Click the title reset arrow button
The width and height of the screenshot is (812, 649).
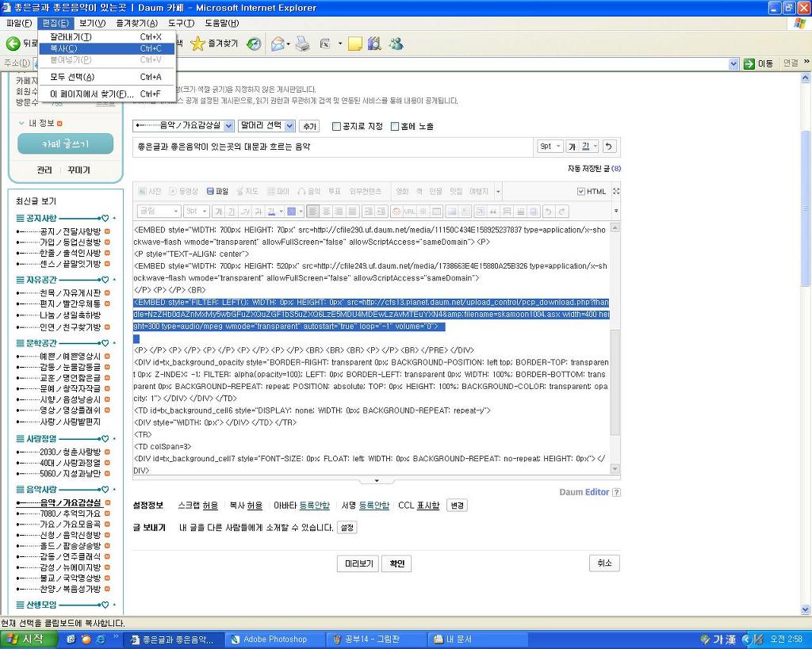(x=609, y=147)
